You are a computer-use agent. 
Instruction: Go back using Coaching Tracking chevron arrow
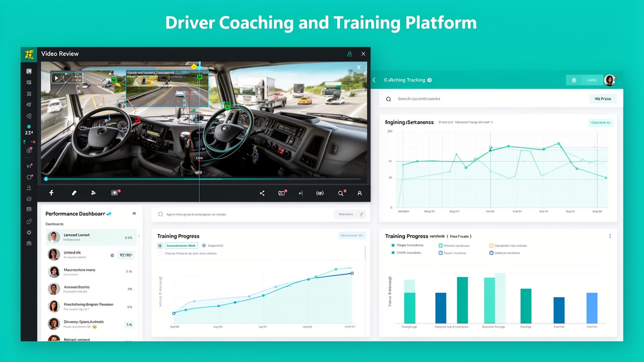click(x=374, y=80)
